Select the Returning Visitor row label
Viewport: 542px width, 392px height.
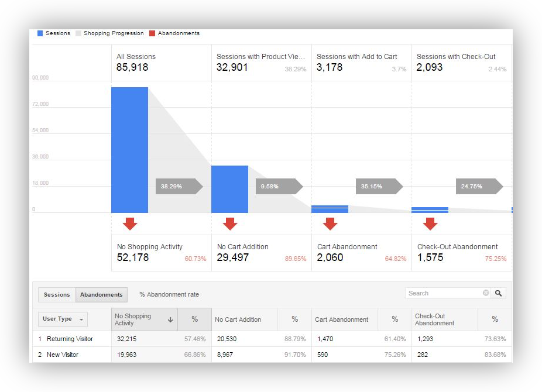pos(70,339)
